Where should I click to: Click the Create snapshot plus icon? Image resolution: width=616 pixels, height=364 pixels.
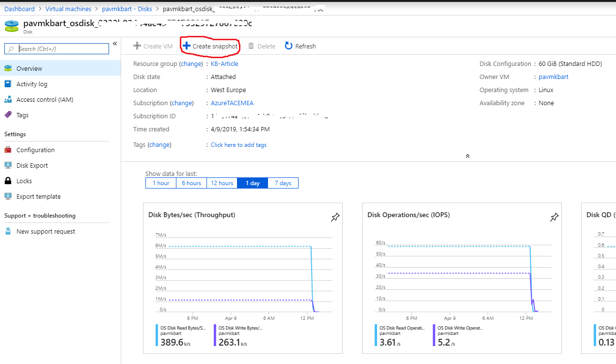[187, 46]
